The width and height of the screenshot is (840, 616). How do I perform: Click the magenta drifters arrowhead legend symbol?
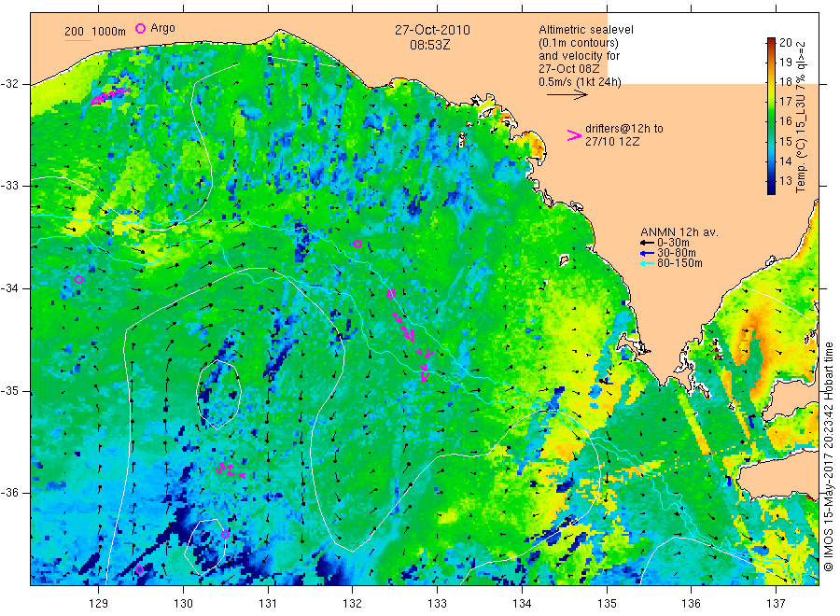coord(574,135)
